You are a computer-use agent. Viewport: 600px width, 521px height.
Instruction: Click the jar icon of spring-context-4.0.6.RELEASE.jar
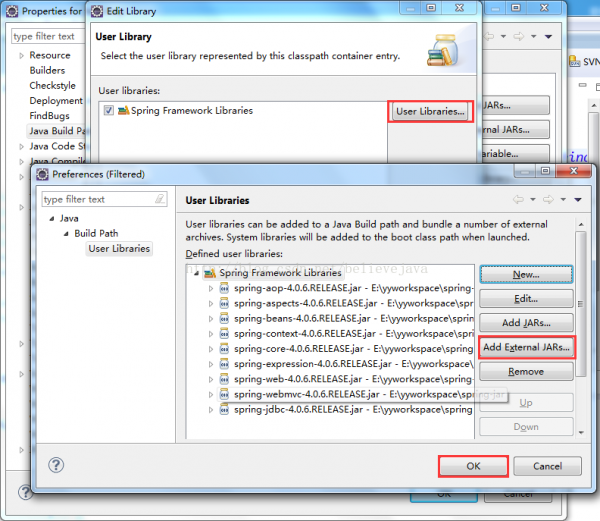pyautogui.click(x=224, y=334)
